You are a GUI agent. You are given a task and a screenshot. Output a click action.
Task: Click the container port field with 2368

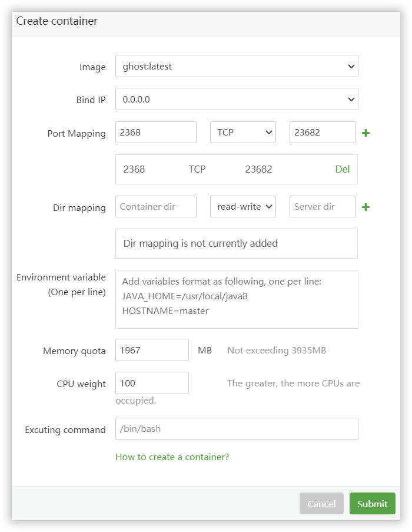(x=155, y=133)
